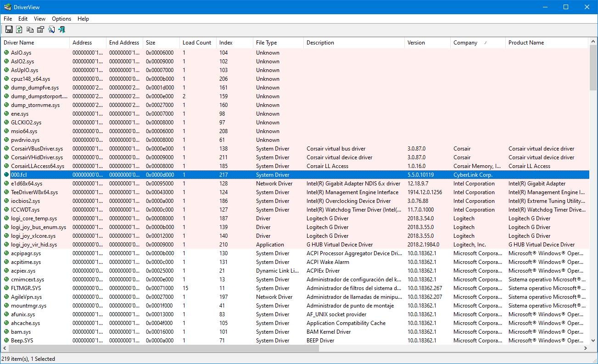Open the Options menu
The width and height of the screenshot is (598, 364).
click(x=61, y=19)
